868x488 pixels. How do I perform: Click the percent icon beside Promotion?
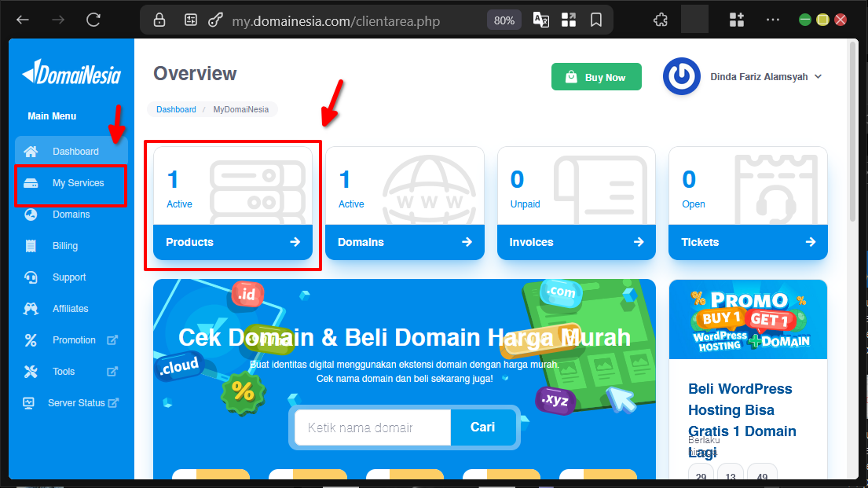pos(29,339)
